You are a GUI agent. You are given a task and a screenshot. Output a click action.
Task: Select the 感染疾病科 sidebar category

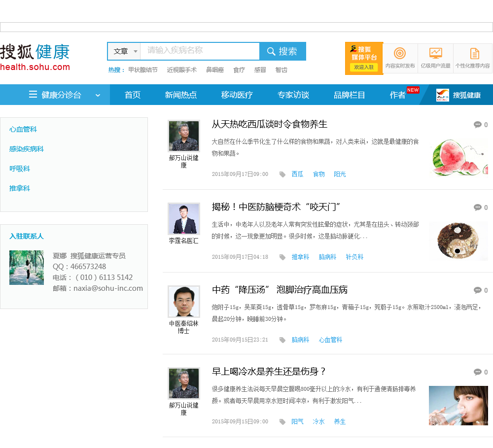(27, 149)
